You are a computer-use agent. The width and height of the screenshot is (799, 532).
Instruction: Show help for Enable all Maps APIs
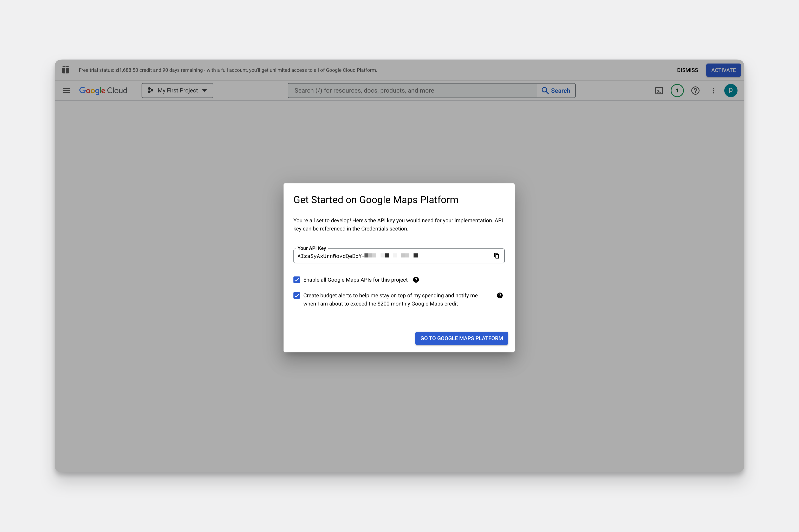[x=416, y=280]
